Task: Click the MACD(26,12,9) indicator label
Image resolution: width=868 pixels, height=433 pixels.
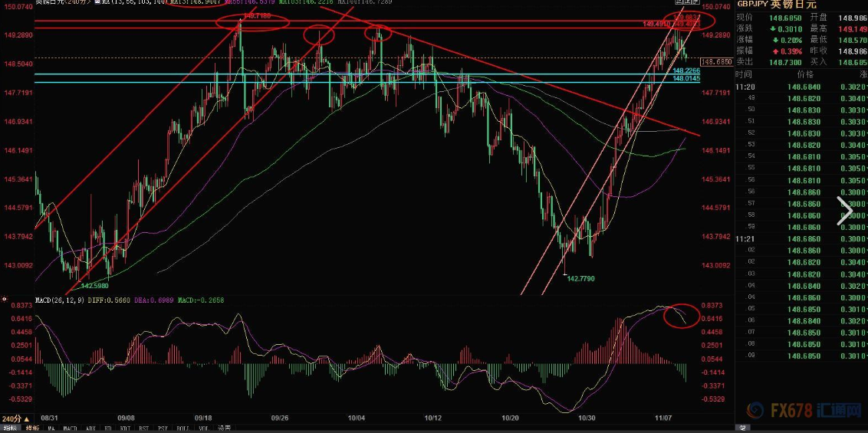Action: (x=61, y=300)
